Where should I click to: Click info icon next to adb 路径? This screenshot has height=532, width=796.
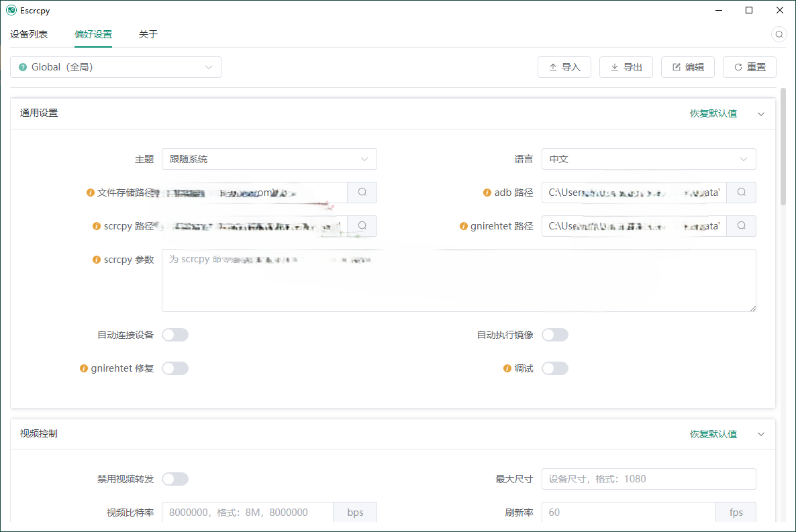pos(487,193)
